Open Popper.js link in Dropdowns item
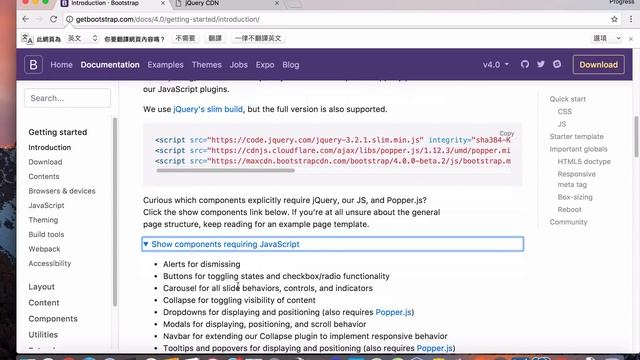 tap(393, 312)
